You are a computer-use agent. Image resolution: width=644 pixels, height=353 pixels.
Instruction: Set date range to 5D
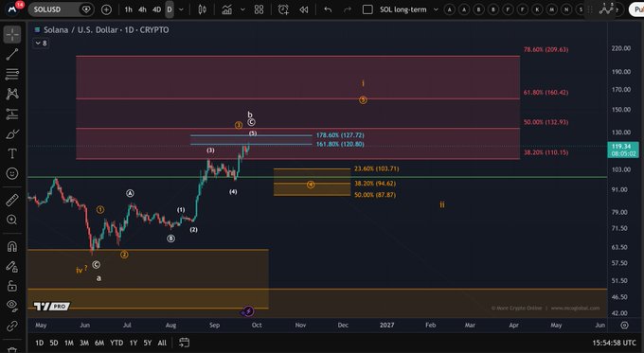click(54, 343)
